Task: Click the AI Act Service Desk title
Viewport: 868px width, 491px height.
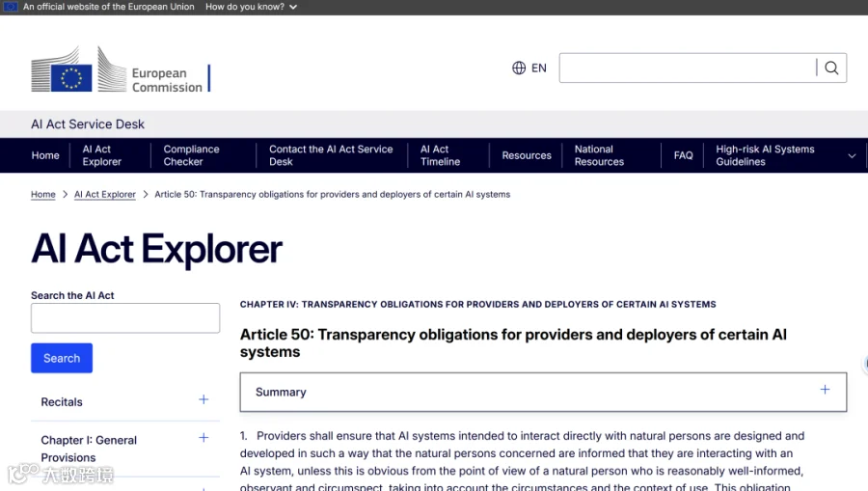Action: [x=88, y=124]
